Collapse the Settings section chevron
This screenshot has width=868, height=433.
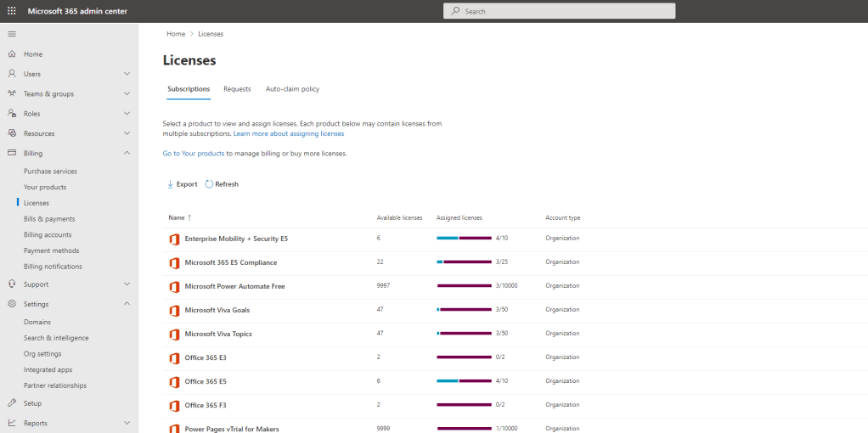tap(127, 304)
